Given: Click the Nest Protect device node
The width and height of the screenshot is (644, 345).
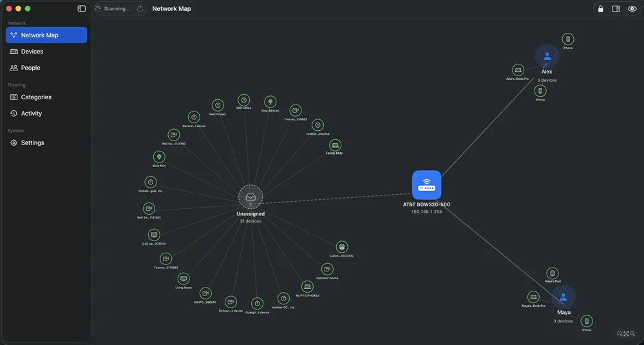Looking at the screenshot, I should coord(218,105).
